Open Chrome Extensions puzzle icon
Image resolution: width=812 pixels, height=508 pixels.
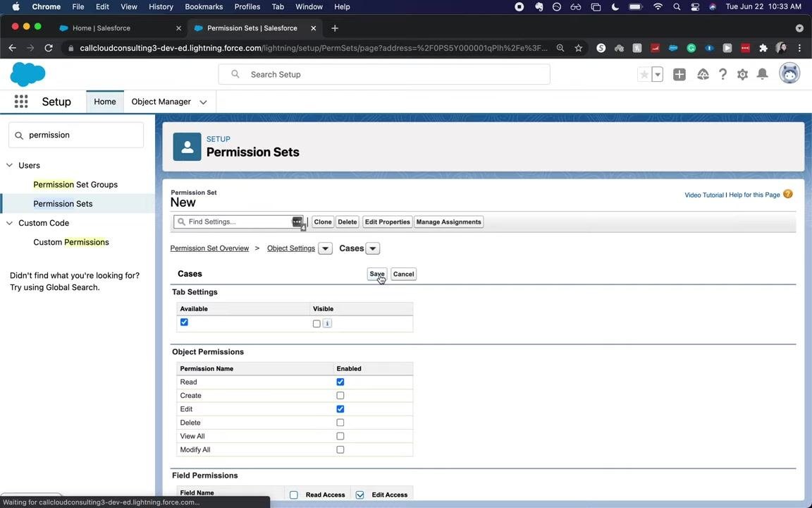tap(763, 48)
